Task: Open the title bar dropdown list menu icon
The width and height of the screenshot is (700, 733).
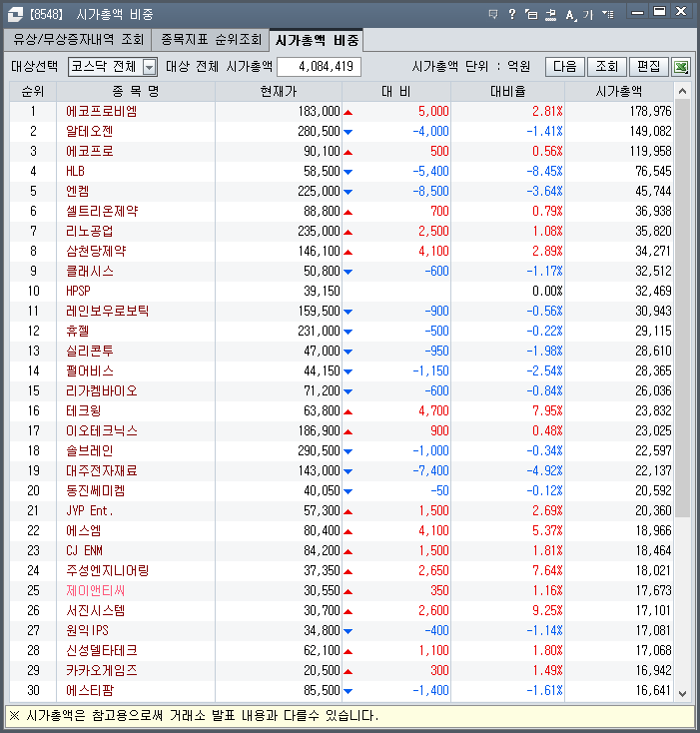Action: click(608, 15)
